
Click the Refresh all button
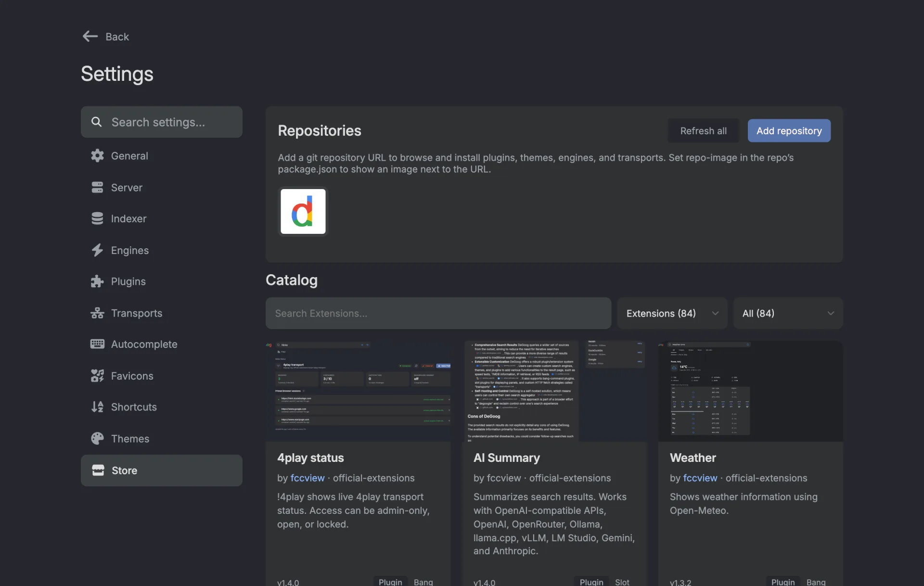tap(703, 131)
